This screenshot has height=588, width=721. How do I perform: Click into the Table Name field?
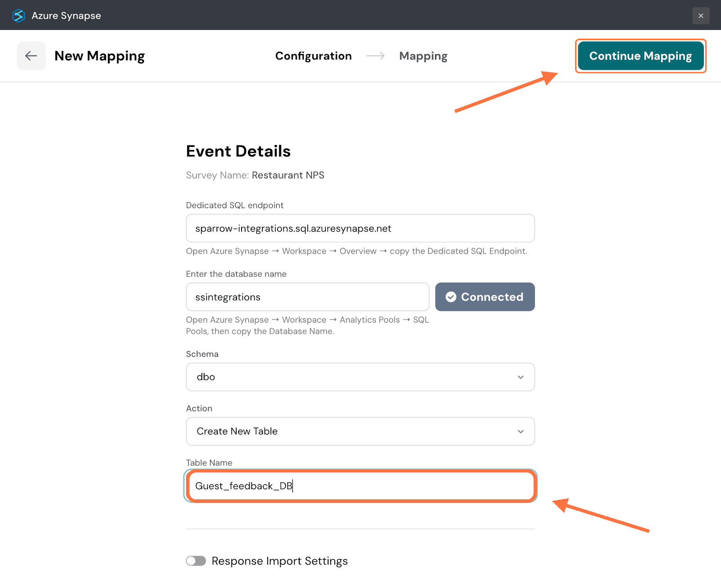click(360, 486)
